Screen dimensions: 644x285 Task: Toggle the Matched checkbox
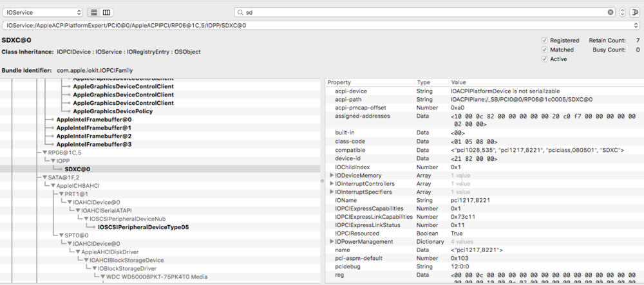tap(545, 50)
